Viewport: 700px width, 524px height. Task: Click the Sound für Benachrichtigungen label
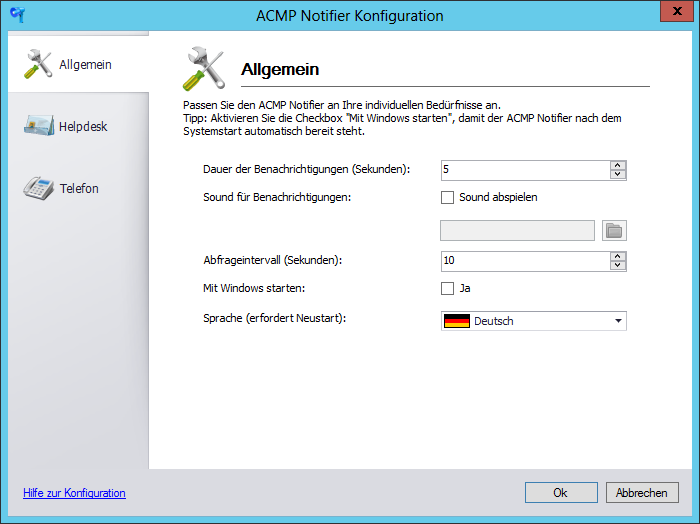pos(277,197)
